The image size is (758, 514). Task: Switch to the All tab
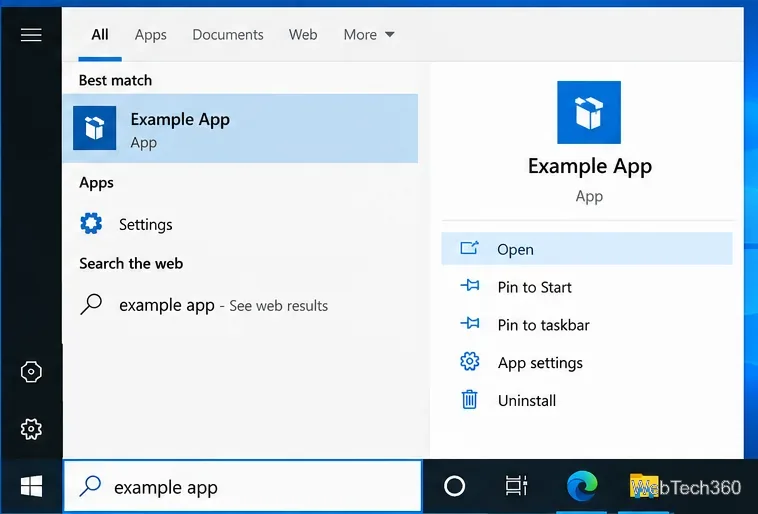click(100, 35)
